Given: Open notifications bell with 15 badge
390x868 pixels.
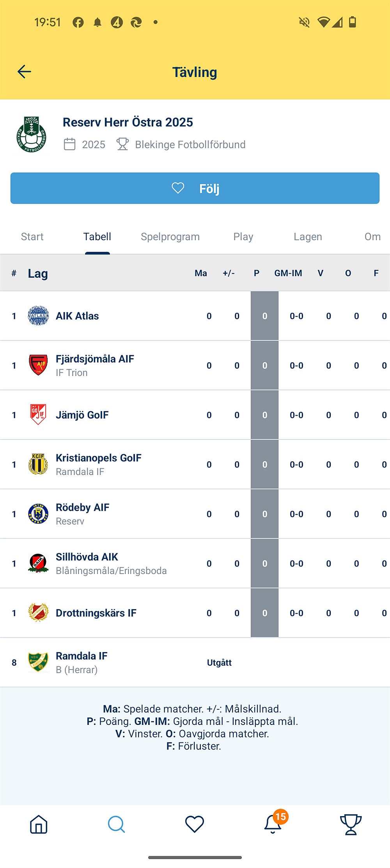Looking at the screenshot, I should (x=273, y=824).
